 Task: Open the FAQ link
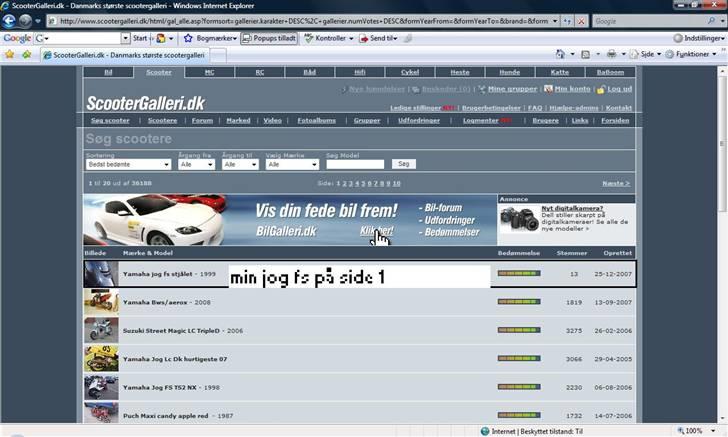pyautogui.click(x=535, y=108)
